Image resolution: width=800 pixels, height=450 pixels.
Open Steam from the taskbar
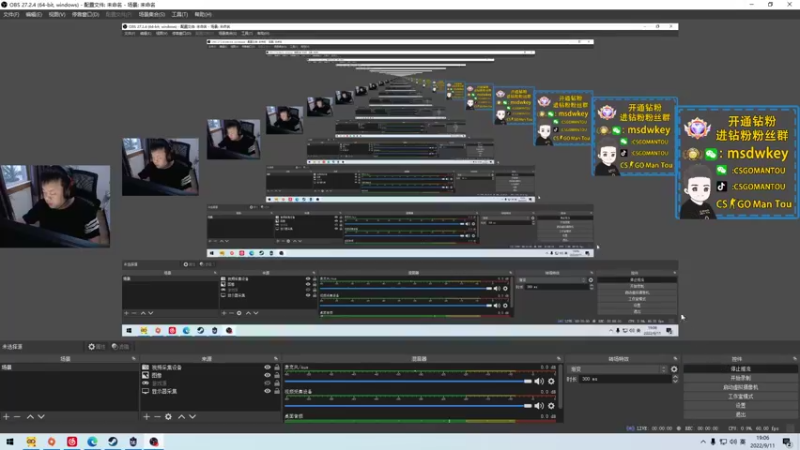click(113, 442)
